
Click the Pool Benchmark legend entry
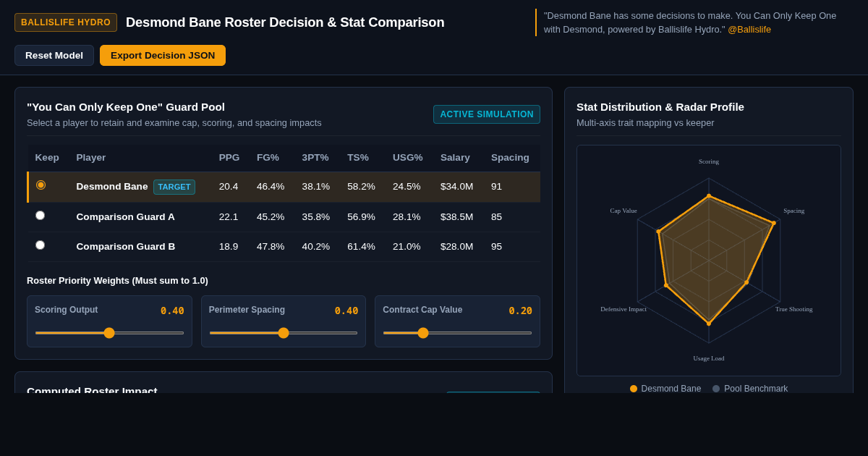(750, 389)
